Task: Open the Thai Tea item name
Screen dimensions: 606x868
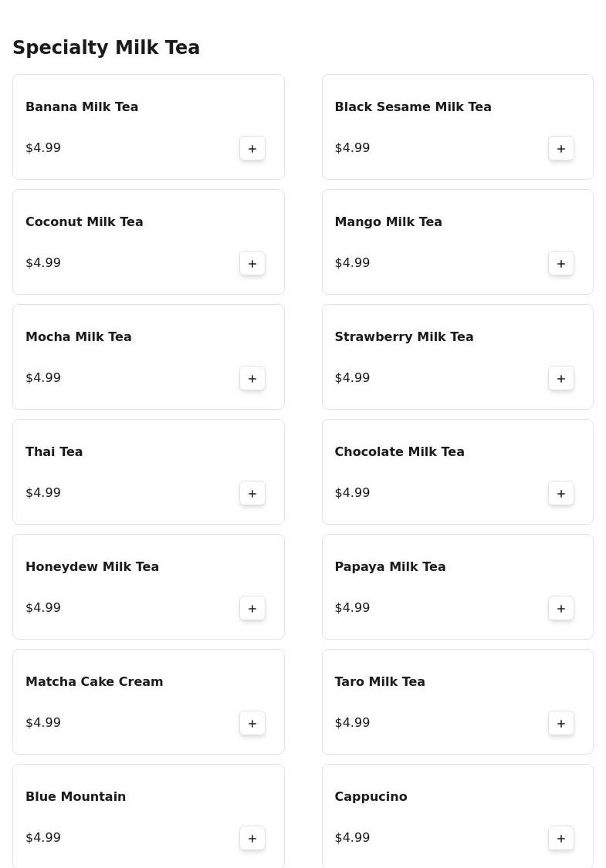Action: click(x=54, y=451)
